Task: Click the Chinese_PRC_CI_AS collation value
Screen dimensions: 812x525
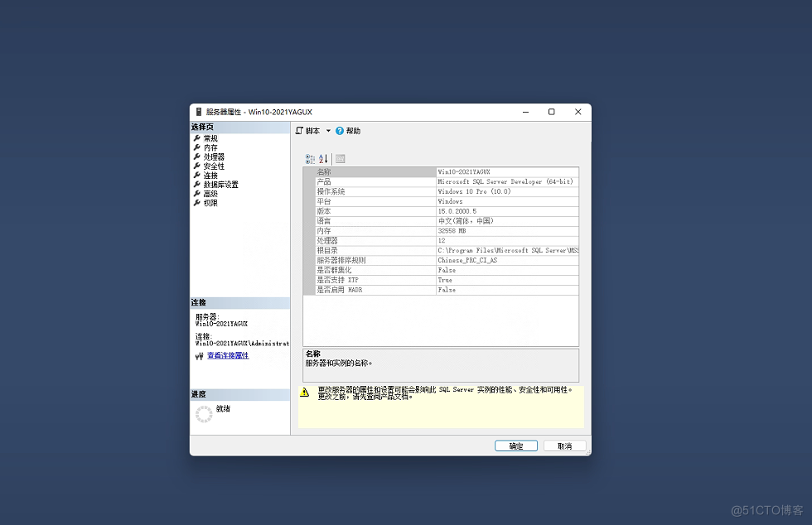Action: pos(467,260)
